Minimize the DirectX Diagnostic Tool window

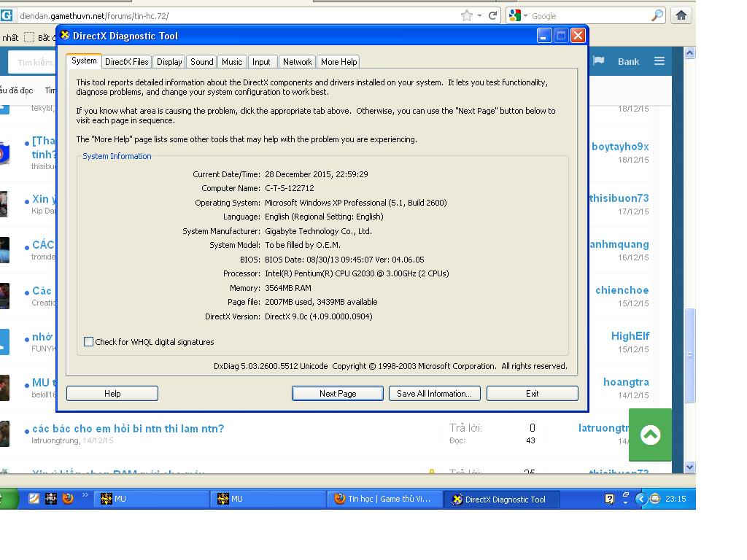tap(544, 35)
